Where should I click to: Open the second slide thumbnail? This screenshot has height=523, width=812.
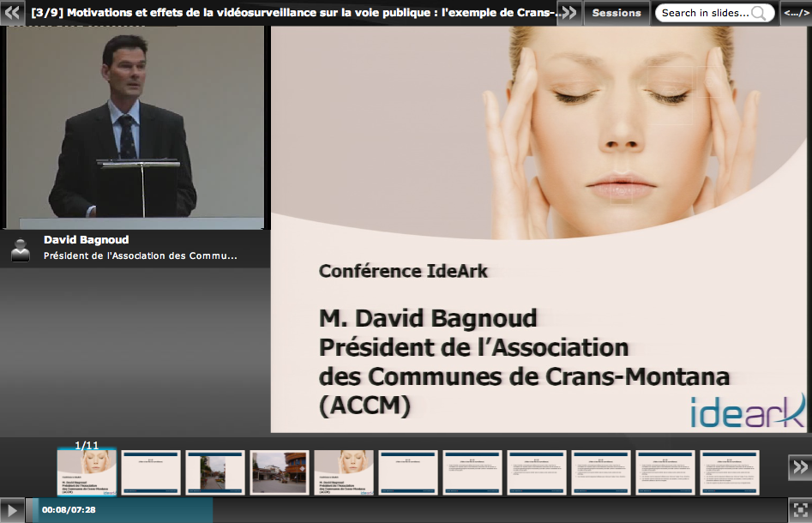(x=151, y=472)
